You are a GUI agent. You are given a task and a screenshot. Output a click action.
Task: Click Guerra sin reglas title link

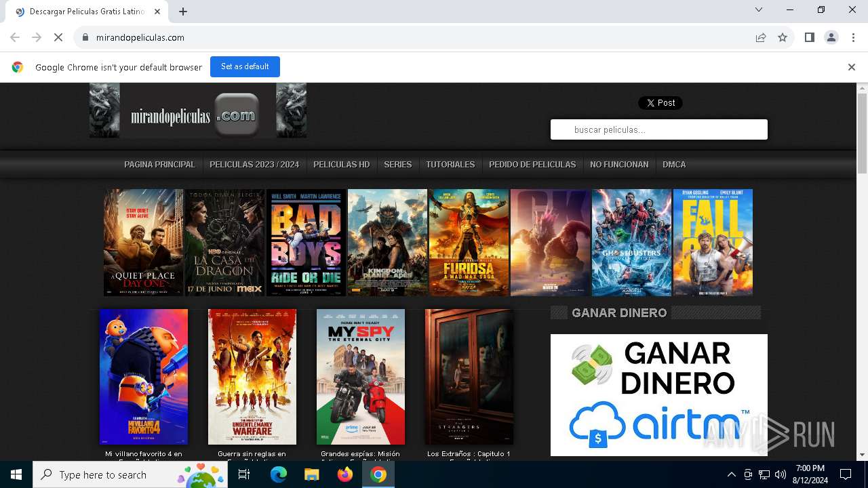coord(252,455)
